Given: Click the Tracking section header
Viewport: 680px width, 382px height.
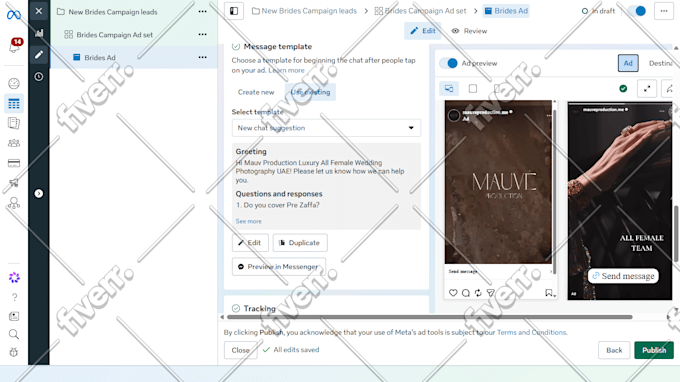Looking at the screenshot, I should pyautogui.click(x=259, y=308).
